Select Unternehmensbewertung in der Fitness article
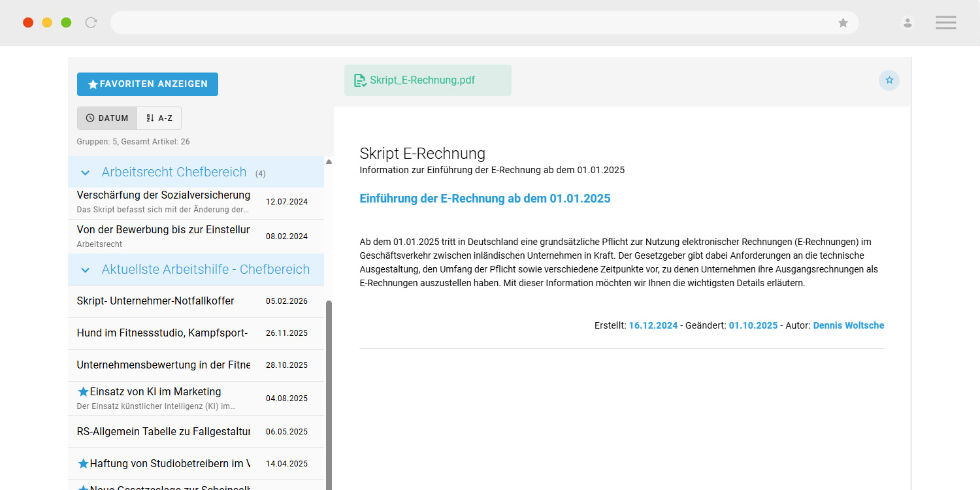 tap(196, 365)
